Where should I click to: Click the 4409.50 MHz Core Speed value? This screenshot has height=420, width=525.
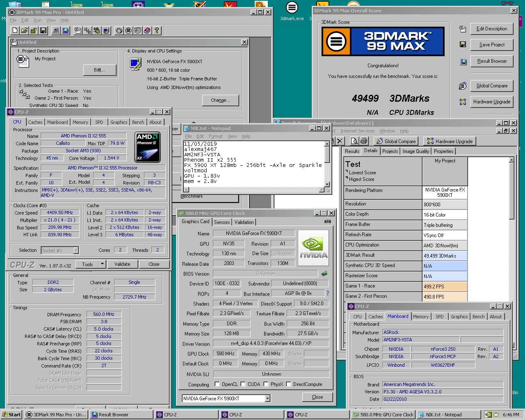60,212
